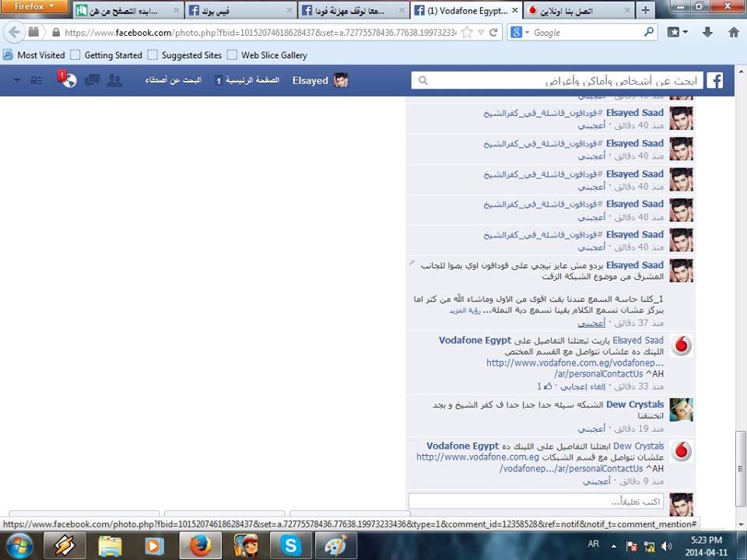Image resolution: width=747 pixels, height=560 pixels.
Task: Open the Firefox menu button
Action: click(33, 7)
